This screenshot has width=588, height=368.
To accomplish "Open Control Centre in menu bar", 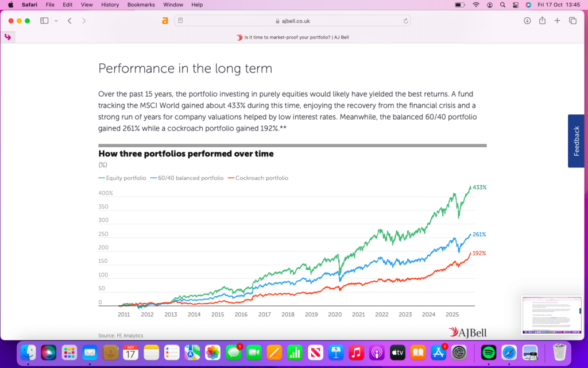I will (x=515, y=5).
